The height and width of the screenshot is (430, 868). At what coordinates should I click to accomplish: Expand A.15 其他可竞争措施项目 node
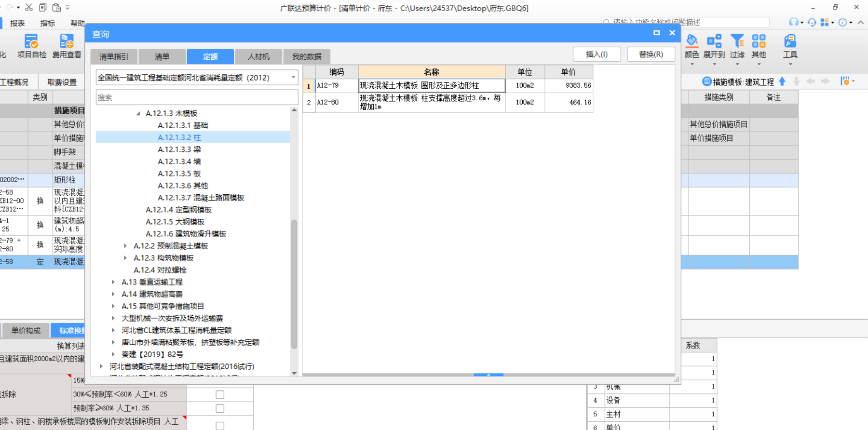pyautogui.click(x=113, y=306)
